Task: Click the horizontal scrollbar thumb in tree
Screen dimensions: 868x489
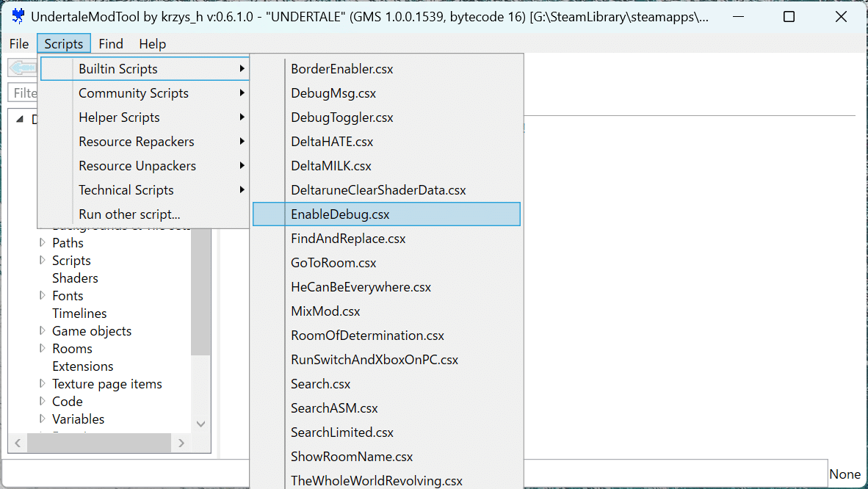Action: [x=99, y=443]
